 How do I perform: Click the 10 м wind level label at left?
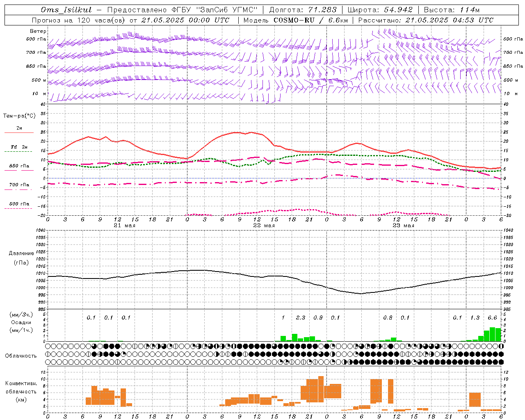click(x=39, y=94)
